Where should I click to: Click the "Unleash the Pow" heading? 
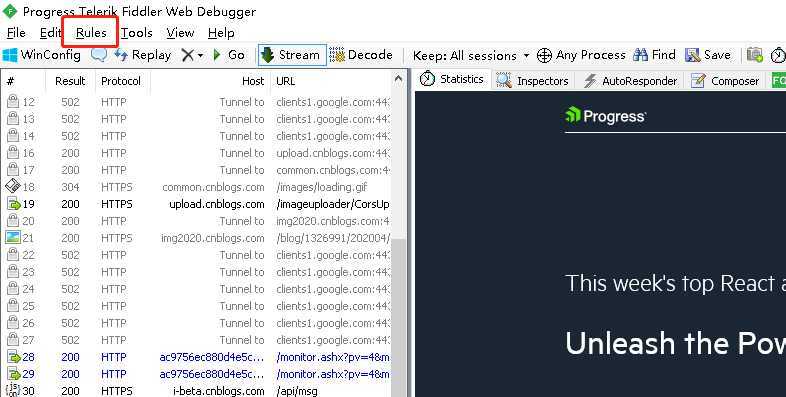click(x=675, y=344)
